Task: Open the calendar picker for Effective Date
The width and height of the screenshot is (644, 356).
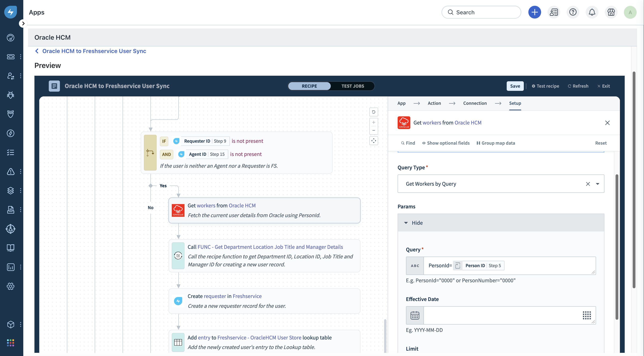Action: click(x=415, y=315)
